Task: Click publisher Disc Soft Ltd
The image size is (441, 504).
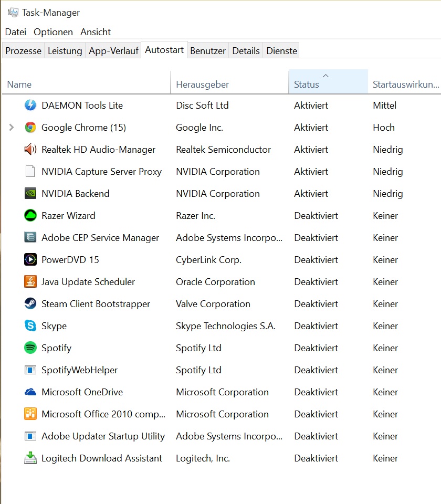Action: (x=202, y=105)
